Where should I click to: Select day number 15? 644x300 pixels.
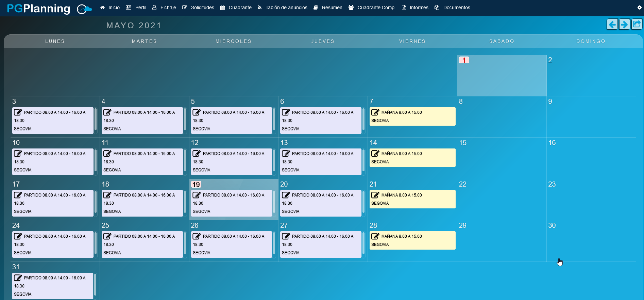[x=463, y=143]
